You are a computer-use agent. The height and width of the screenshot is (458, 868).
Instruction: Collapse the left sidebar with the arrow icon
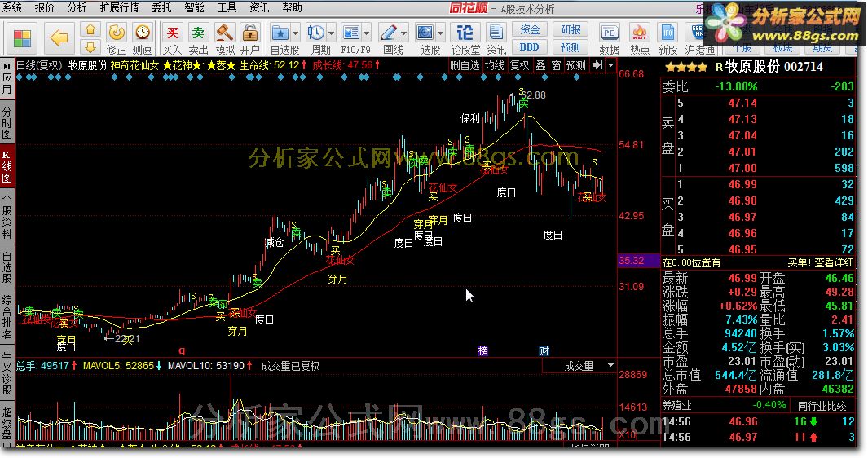click(7, 66)
